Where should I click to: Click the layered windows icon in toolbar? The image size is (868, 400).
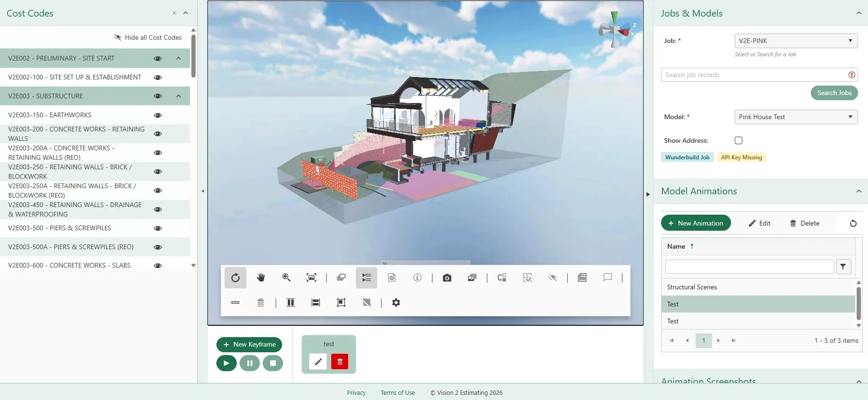341,278
